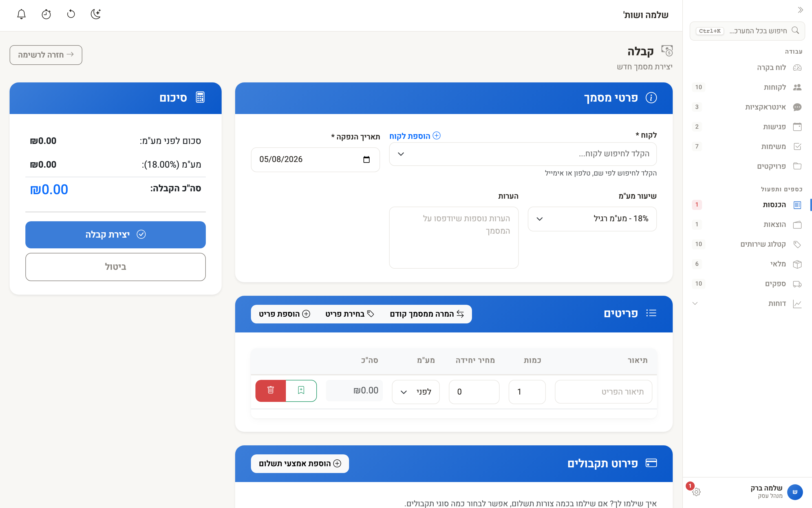This screenshot has height=508, width=812.
Task: Click user avatar שלמה ברק
Action: tap(795, 492)
